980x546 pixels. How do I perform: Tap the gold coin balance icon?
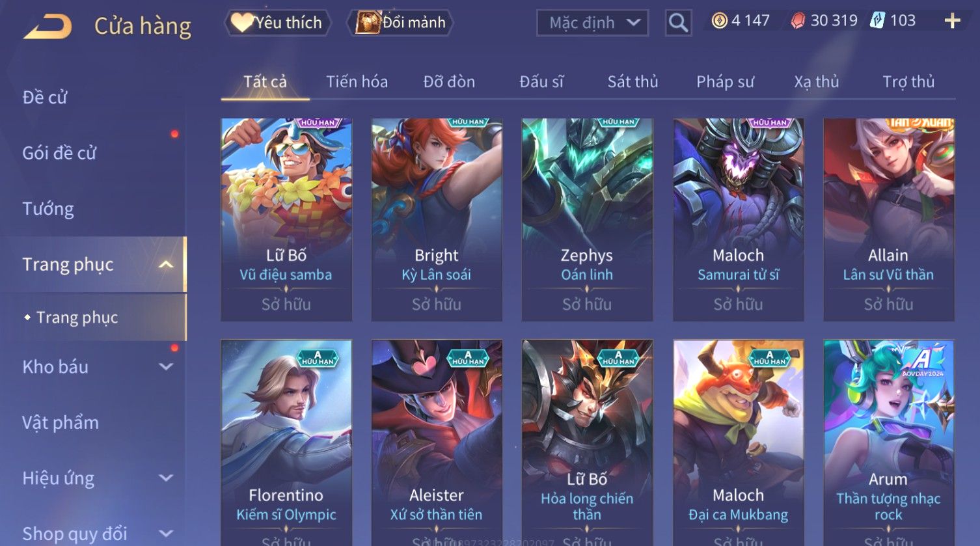click(x=719, y=21)
